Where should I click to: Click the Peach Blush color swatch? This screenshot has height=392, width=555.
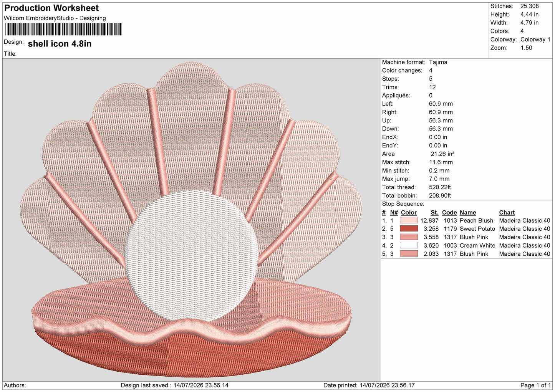point(409,220)
